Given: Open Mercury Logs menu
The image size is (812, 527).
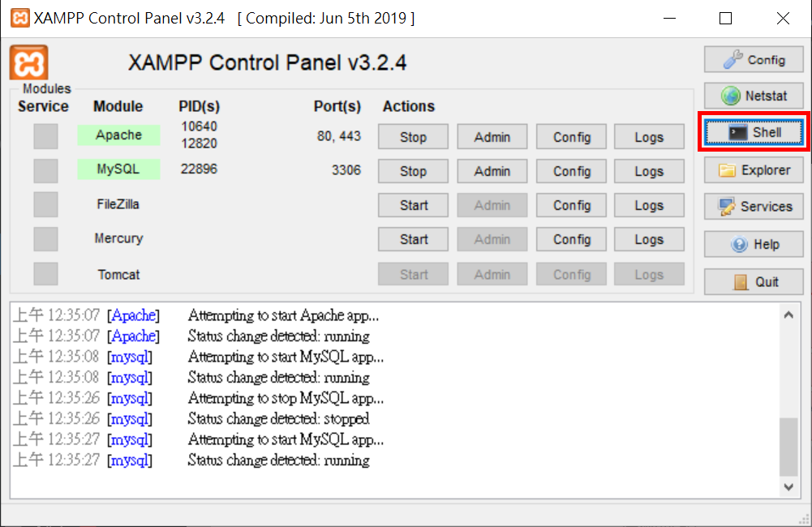Looking at the screenshot, I should (649, 239).
